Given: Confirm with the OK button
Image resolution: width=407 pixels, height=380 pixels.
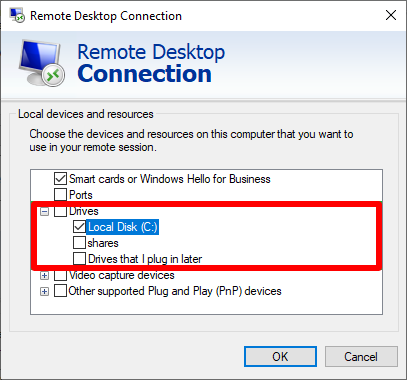Looking at the screenshot, I should 280,357.
